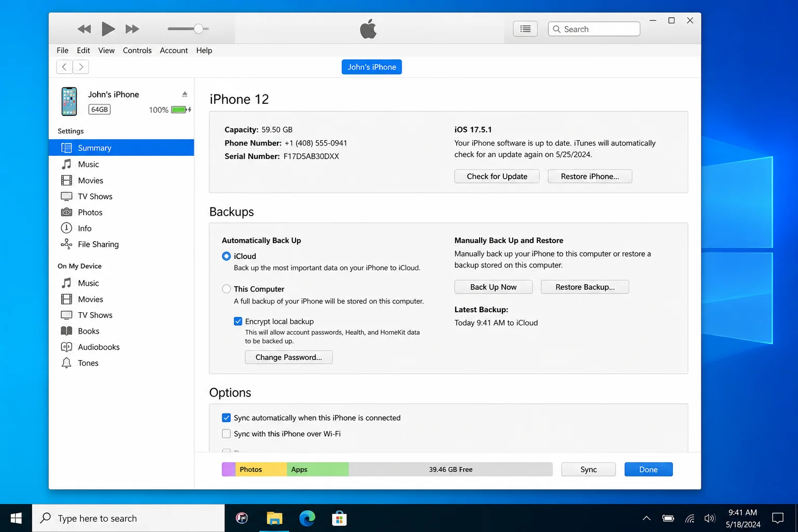Click the network tray icon
Screen dimensions: 798x532
pos(689,518)
